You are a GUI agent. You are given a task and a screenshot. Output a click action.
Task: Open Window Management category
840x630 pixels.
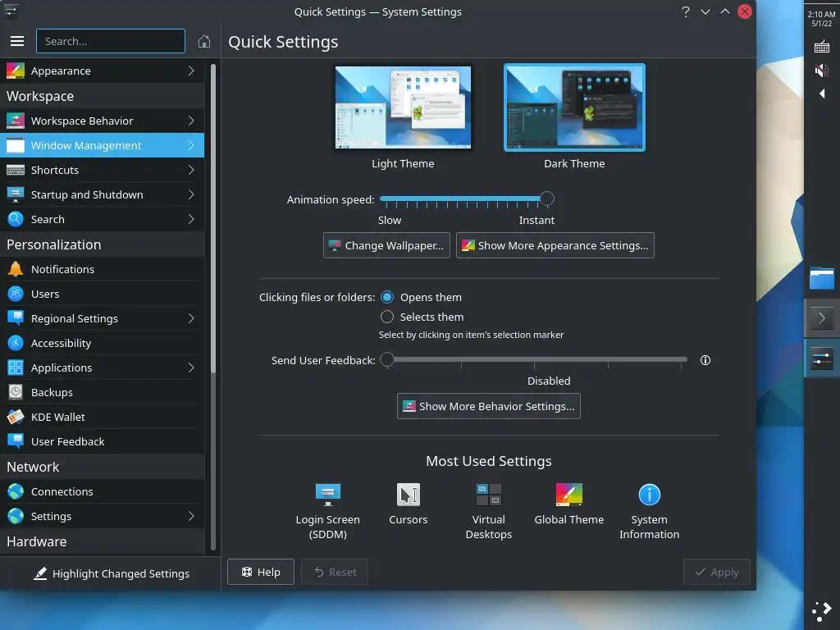tap(102, 145)
